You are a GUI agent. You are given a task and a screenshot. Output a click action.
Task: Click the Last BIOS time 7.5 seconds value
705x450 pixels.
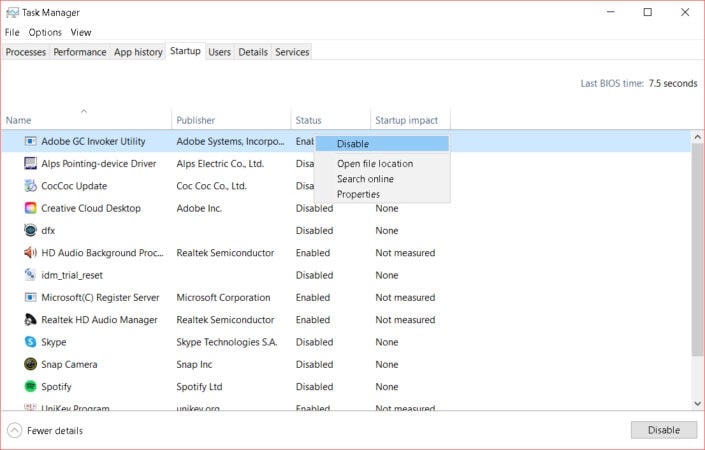coord(673,84)
